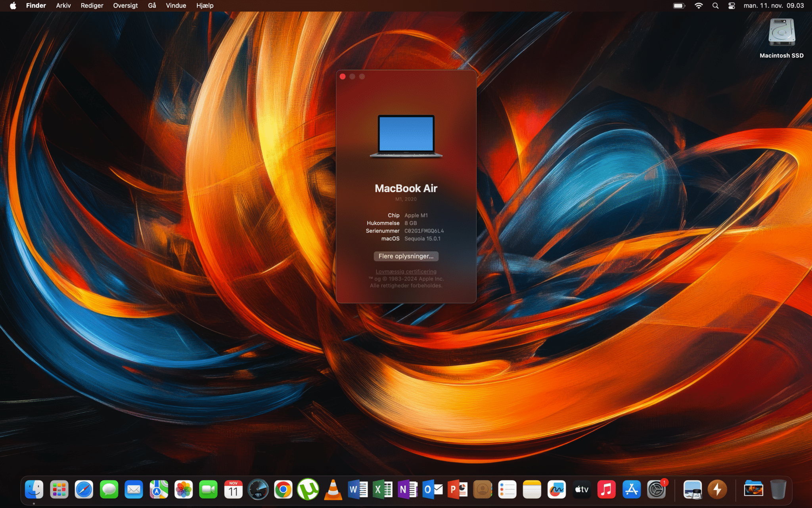Click the Flere oplysninger button

click(406, 256)
